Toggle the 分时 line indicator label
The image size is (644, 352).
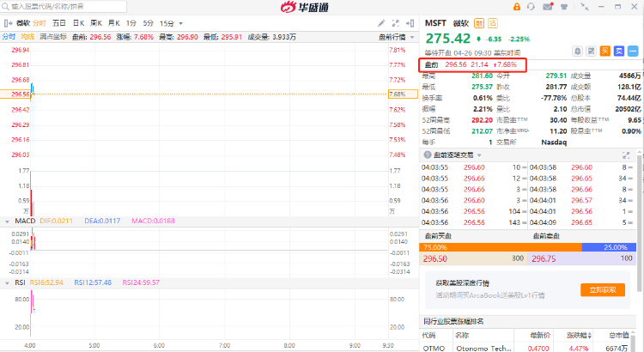(9, 37)
